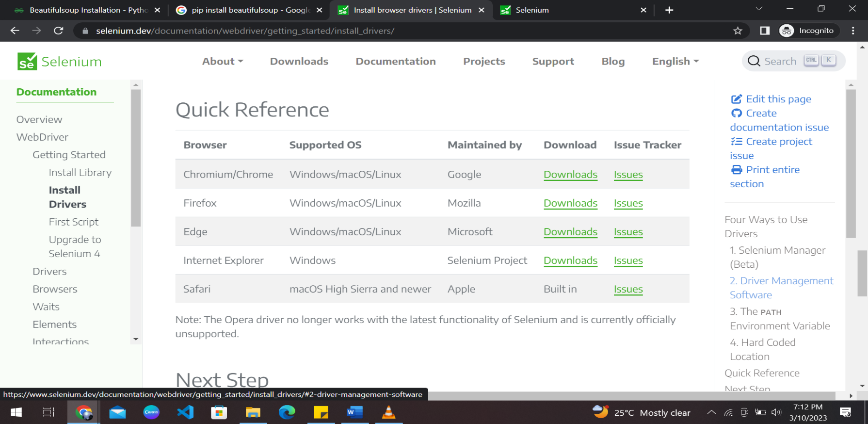Open the English language dropdown
868x424 pixels.
(675, 62)
